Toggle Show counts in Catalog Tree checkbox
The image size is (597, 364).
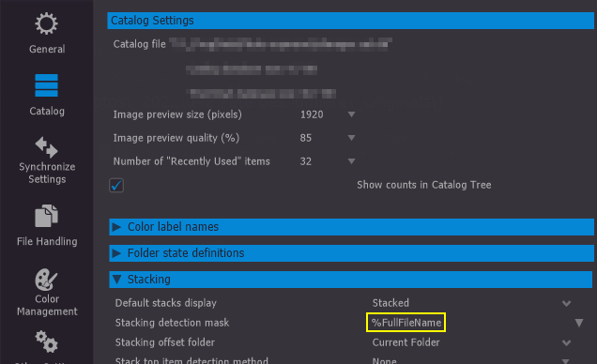pos(116,185)
